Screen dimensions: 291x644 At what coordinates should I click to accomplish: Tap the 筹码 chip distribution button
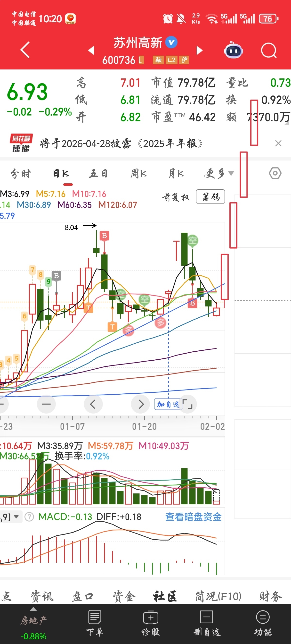tap(210, 197)
